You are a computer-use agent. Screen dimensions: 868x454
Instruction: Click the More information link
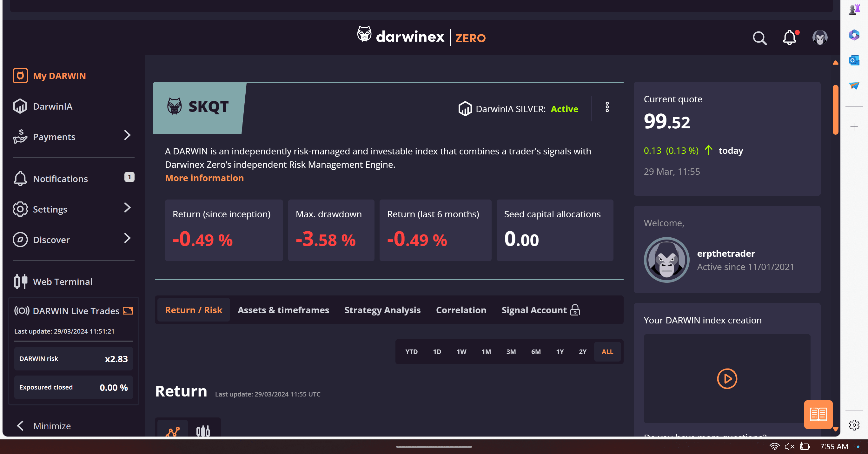204,178
